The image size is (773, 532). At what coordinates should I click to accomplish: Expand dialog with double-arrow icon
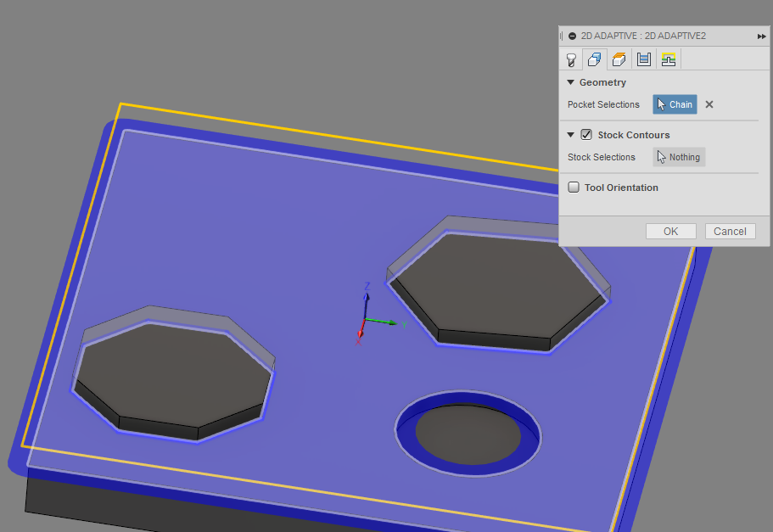click(x=762, y=36)
